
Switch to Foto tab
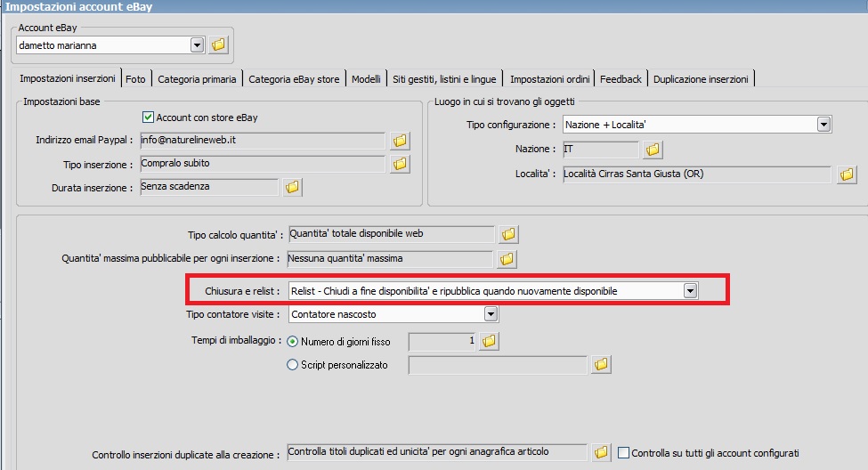pyautogui.click(x=135, y=79)
